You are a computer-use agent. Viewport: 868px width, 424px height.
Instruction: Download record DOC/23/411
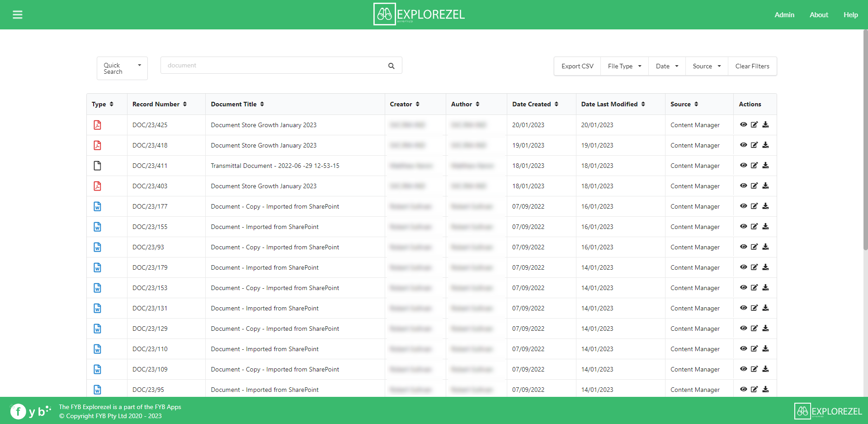(x=765, y=165)
